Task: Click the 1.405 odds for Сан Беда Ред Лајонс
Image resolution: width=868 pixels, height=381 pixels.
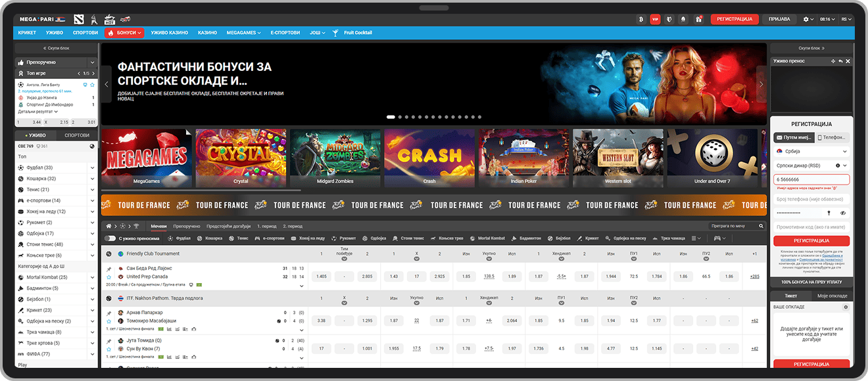Action: pos(321,277)
